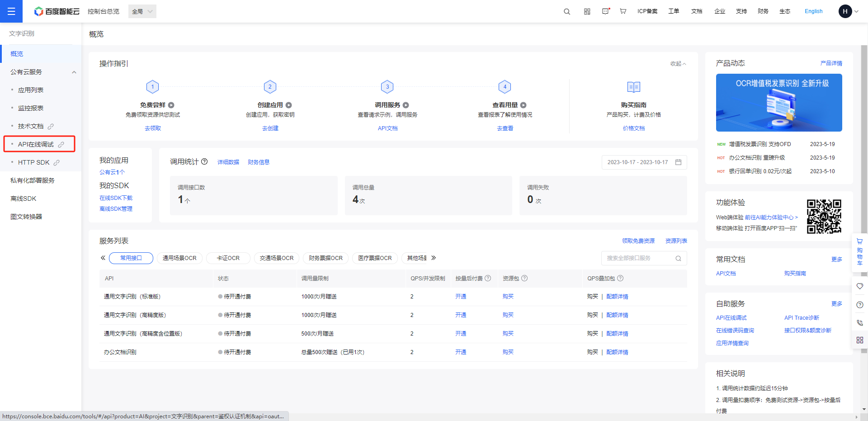
Task: Click 开通 for 通用文字识别（标准版）
Action: (461, 297)
